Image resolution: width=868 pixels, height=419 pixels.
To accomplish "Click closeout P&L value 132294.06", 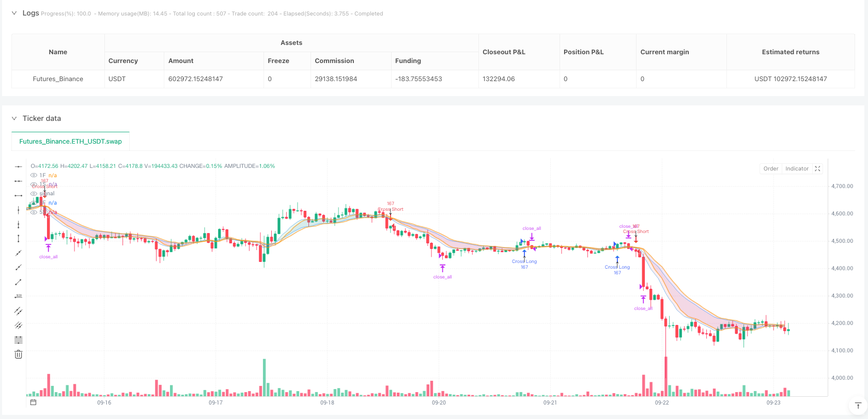I will click(x=499, y=79).
